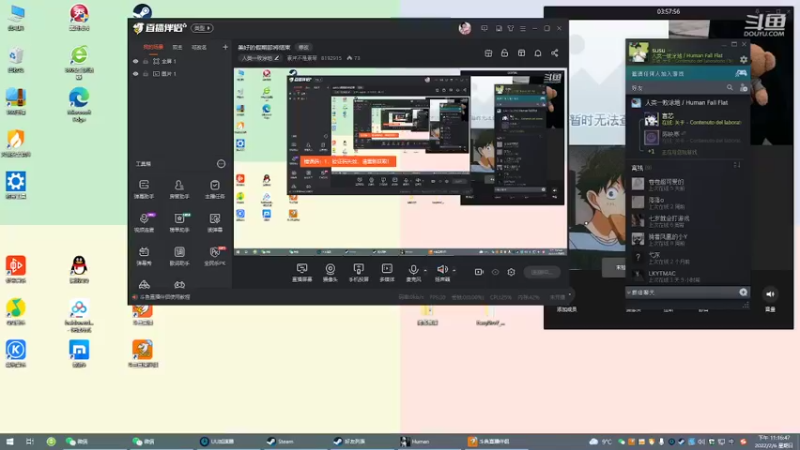Click the streamer avatar in the companion title bar
This screenshot has width=800, height=450.
(x=465, y=28)
